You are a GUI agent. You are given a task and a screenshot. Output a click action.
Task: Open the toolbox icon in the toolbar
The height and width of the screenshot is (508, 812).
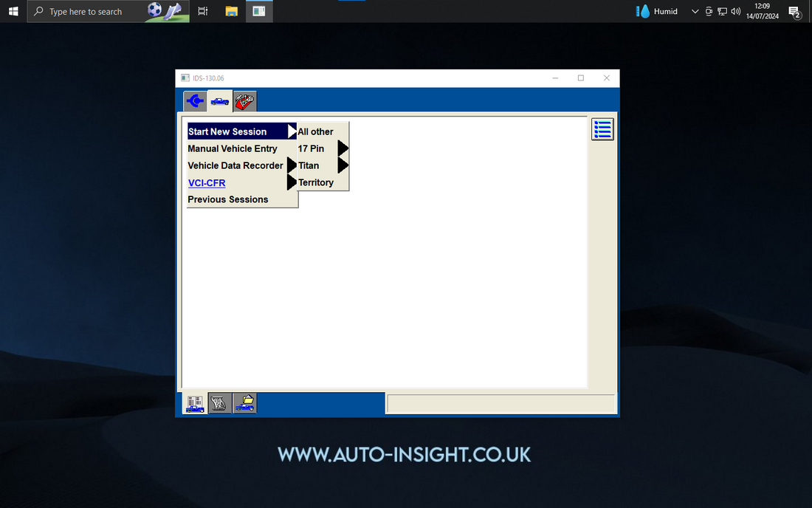tap(244, 101)
